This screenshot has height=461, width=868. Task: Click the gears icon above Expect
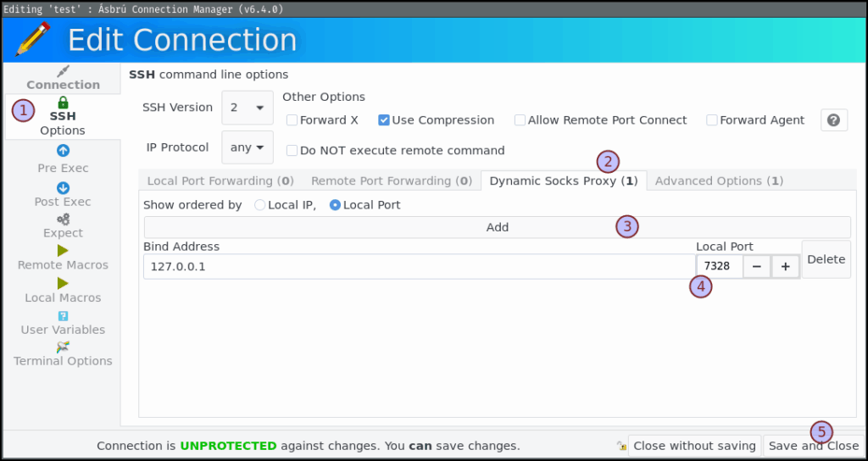coord(63,219)
